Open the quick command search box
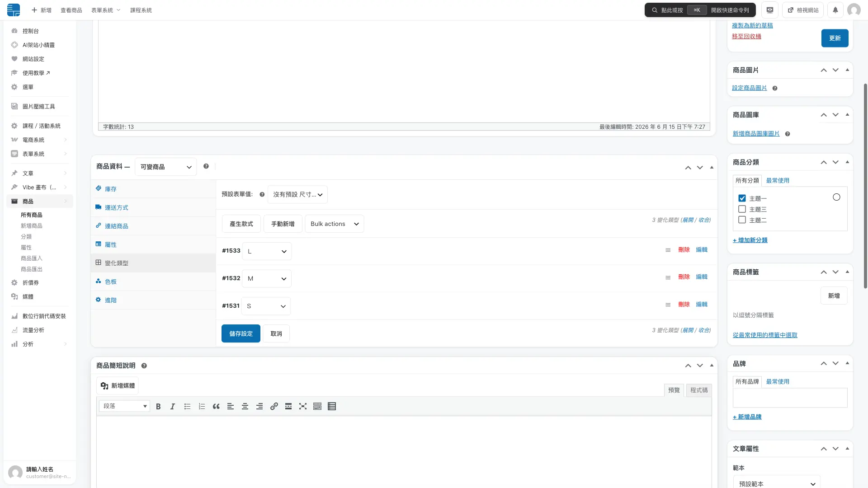This screenshot has height=488, width=868. [x=700, y=10]
